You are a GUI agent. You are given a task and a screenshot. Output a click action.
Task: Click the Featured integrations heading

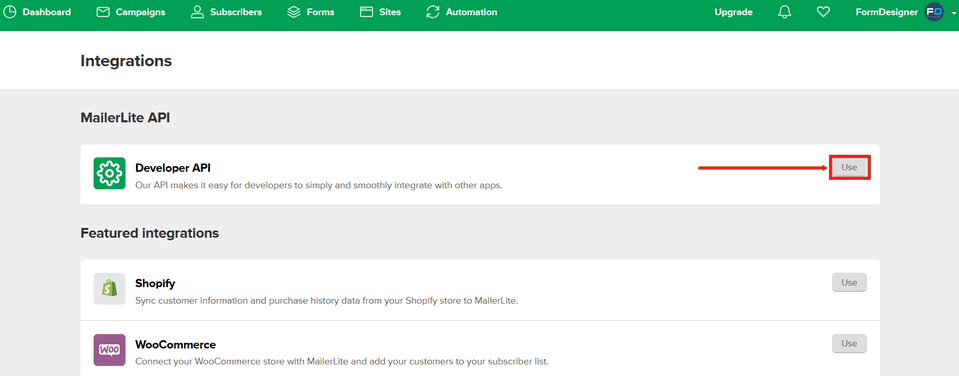150,233
